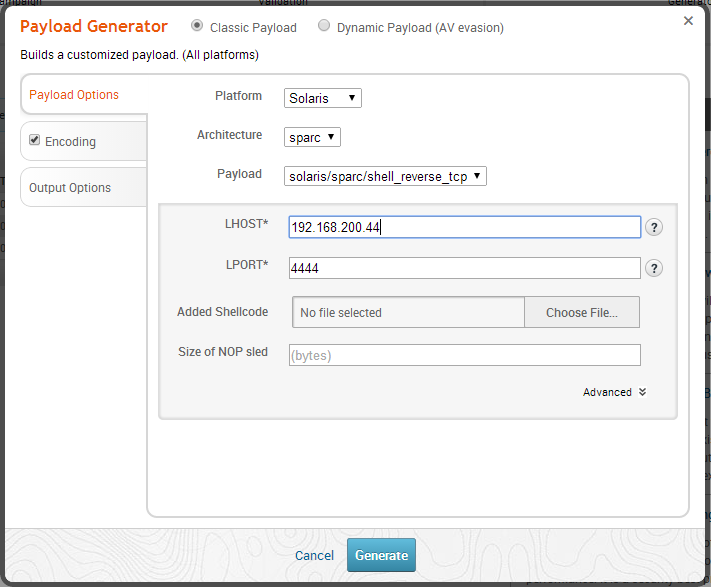Select Dynamic Payload (AV evasion) option
Viewport: 711px width, 587px height.
pos(324,26)
